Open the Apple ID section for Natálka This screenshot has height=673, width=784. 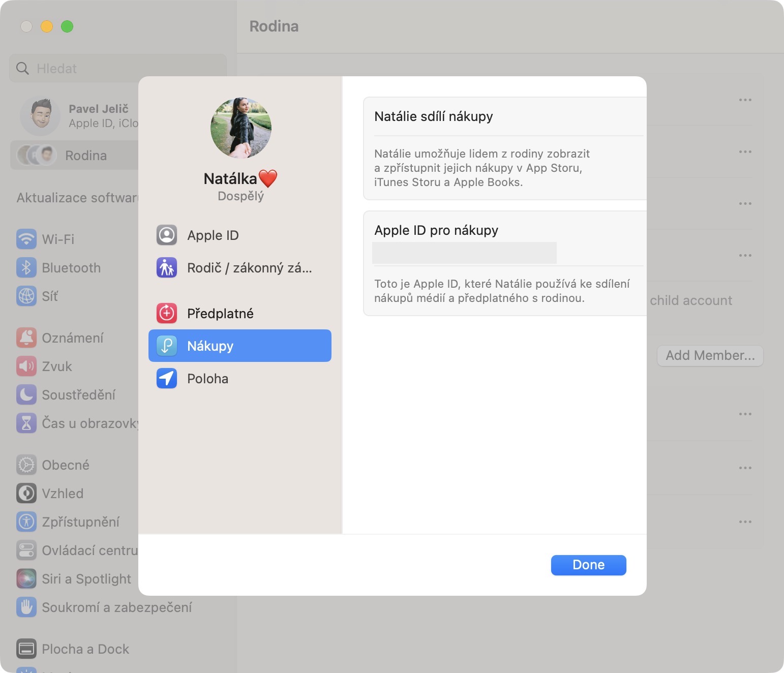(240, 235)
